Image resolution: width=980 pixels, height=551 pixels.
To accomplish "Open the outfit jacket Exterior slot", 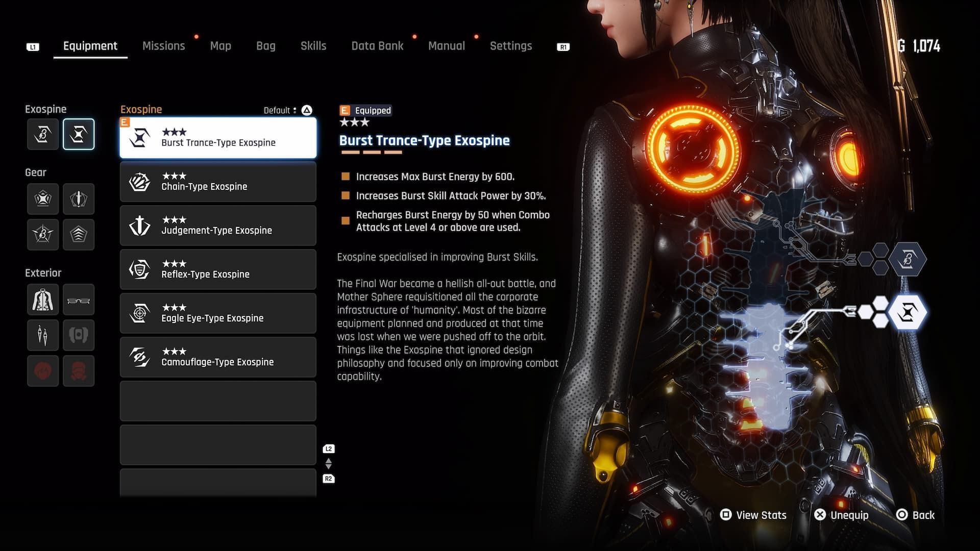I will (x=43, y=299).
